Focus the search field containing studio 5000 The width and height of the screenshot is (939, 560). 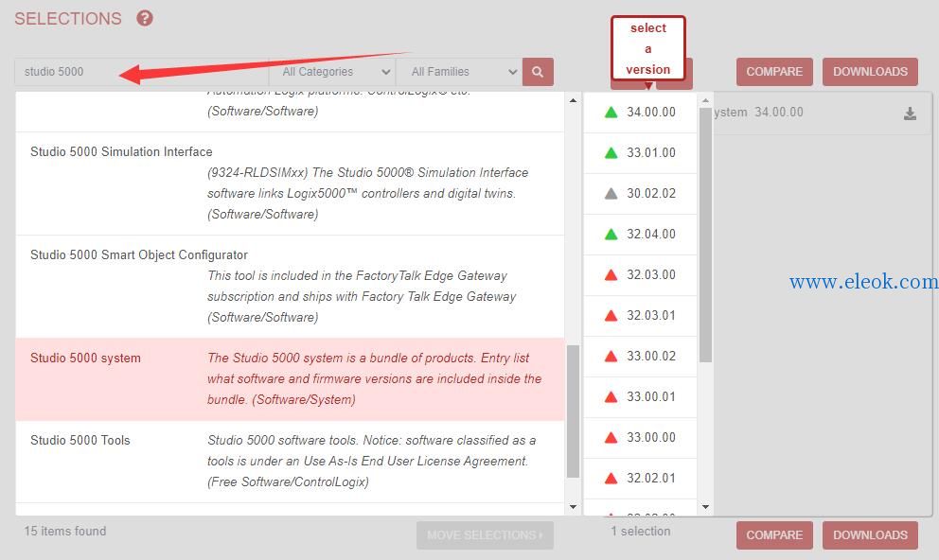[141, 72]
